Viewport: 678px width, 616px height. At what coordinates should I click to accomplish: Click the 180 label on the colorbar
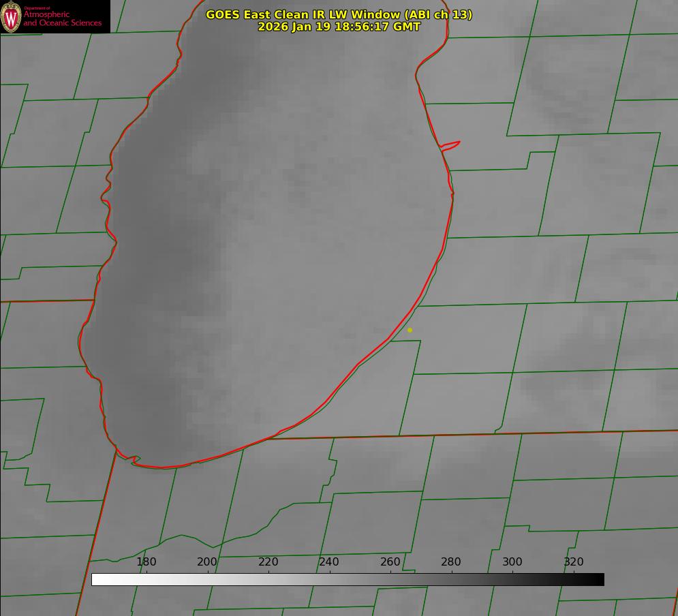[147, 561]
